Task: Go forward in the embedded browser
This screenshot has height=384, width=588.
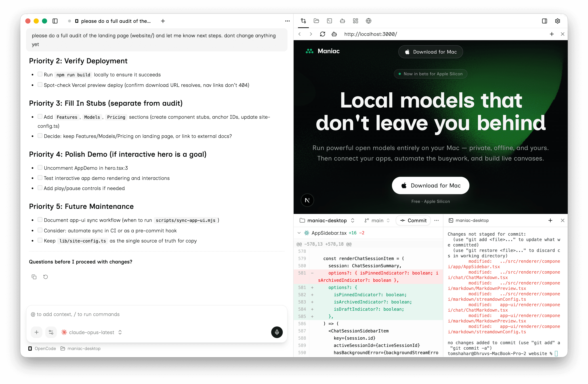Action: click(x=311, y=34)
